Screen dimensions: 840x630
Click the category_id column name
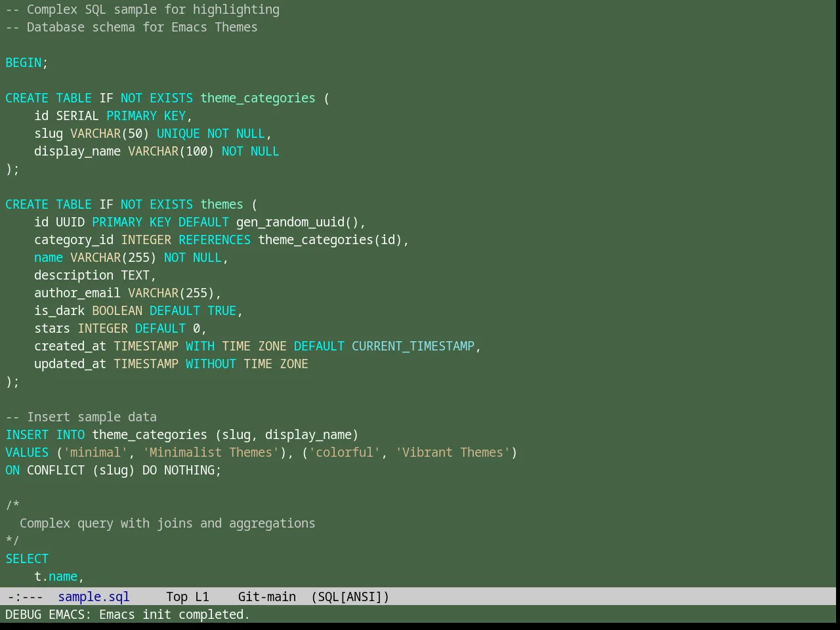74,240
